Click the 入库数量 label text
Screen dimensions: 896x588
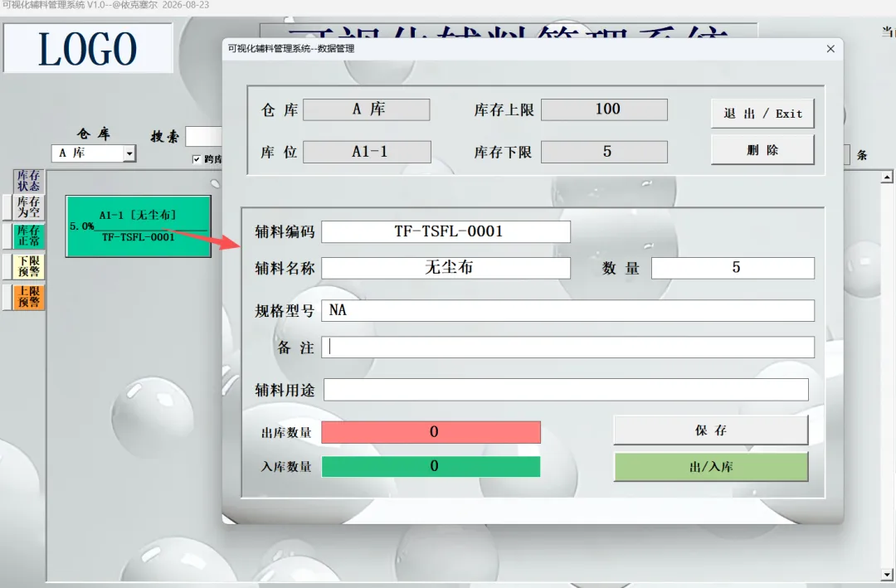[x=286, y=467]
